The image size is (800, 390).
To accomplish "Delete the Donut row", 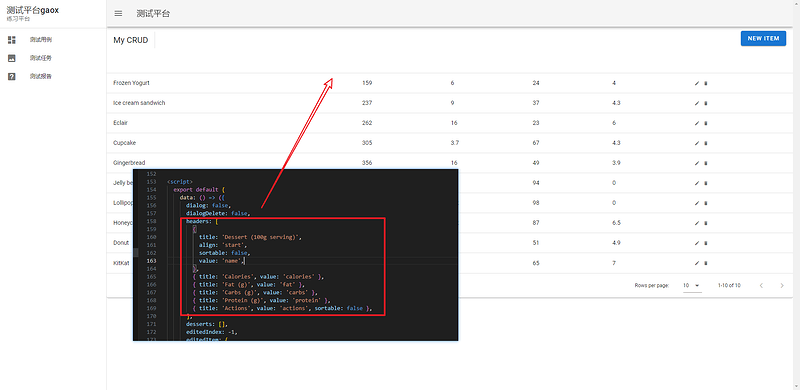I will [706, 243].
